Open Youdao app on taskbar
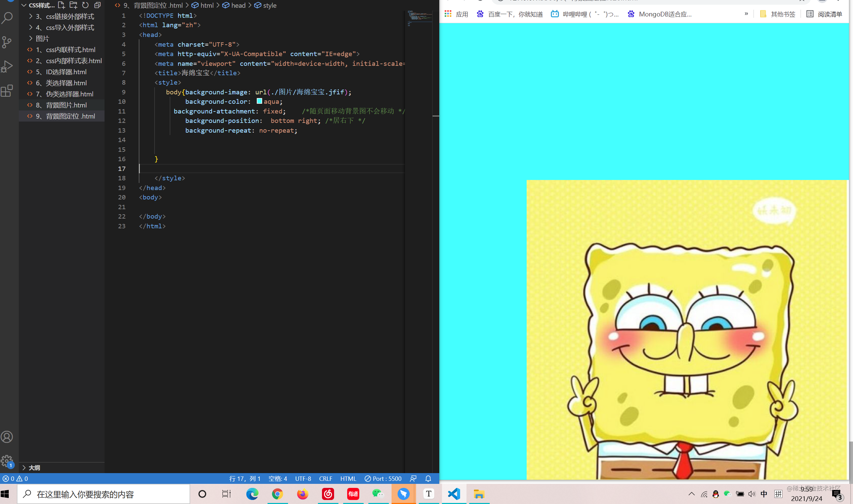This screenshot has height=504, width=853. click(353, 494)
